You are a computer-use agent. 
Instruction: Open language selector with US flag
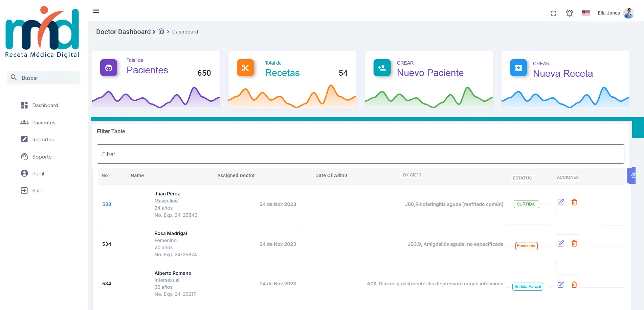[x=585, y=13]
